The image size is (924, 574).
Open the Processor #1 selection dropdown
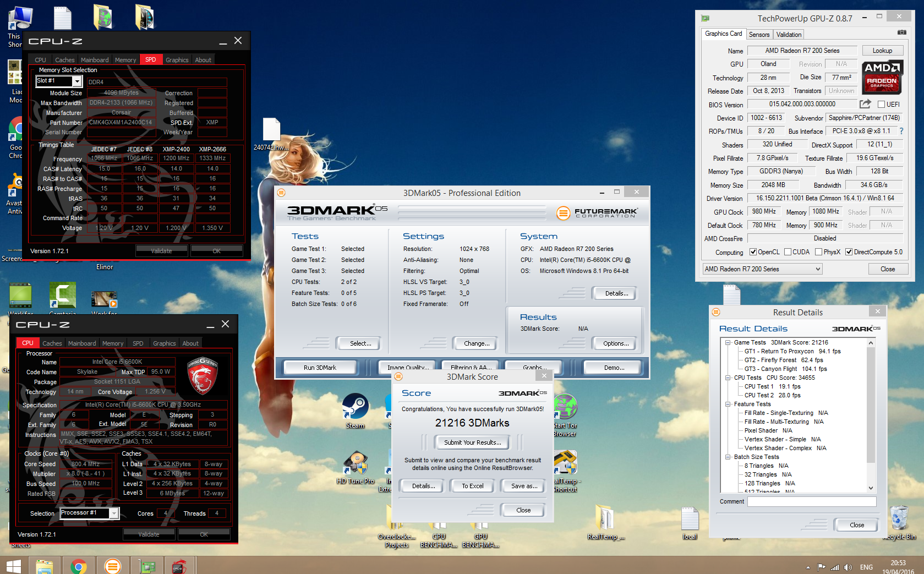(114, 513)
